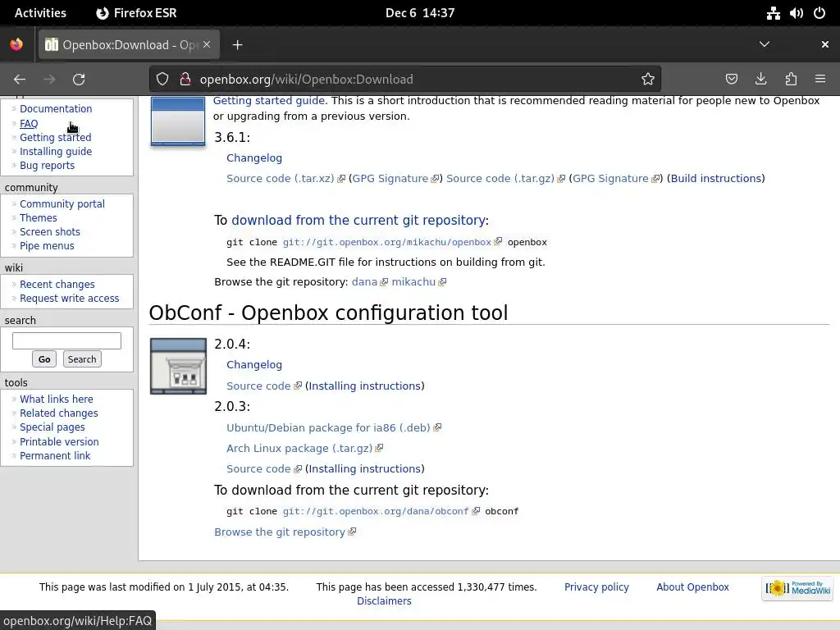Screen dimensions: 840x630
Task: Open the Installing guide link
Action: click(56, 152)
